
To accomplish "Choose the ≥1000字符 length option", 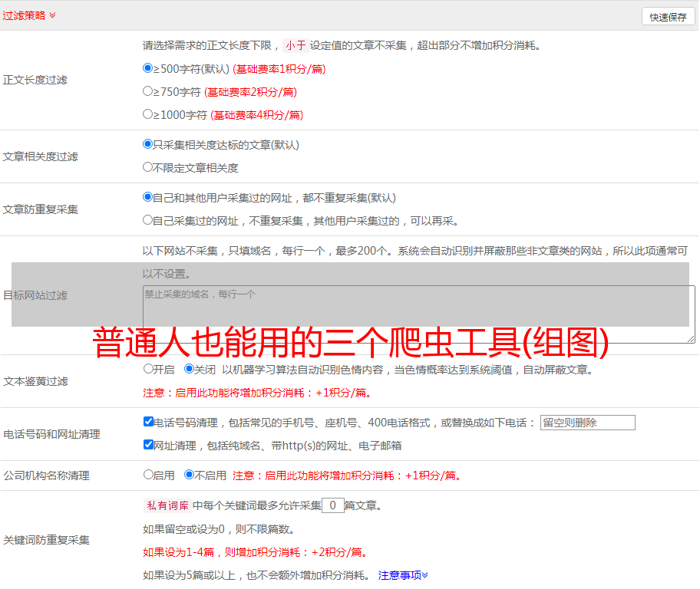I will pyautogui.click(x=148, y=114).
